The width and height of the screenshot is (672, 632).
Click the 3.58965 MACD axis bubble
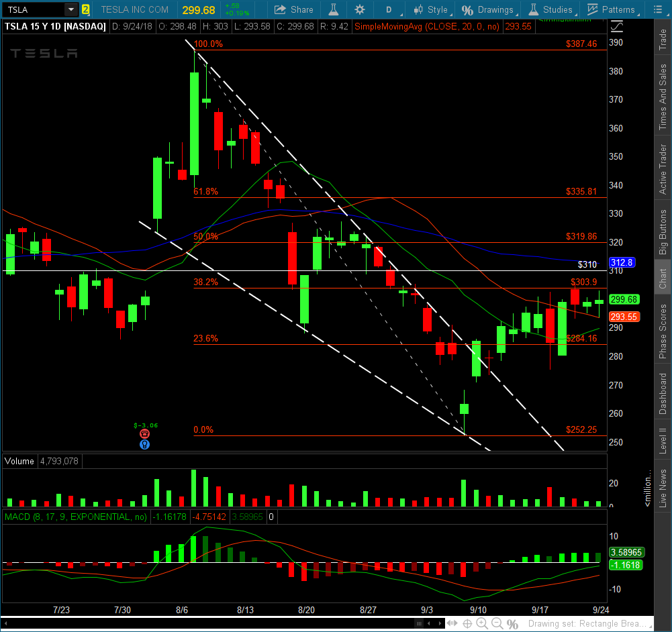(626, 552)
